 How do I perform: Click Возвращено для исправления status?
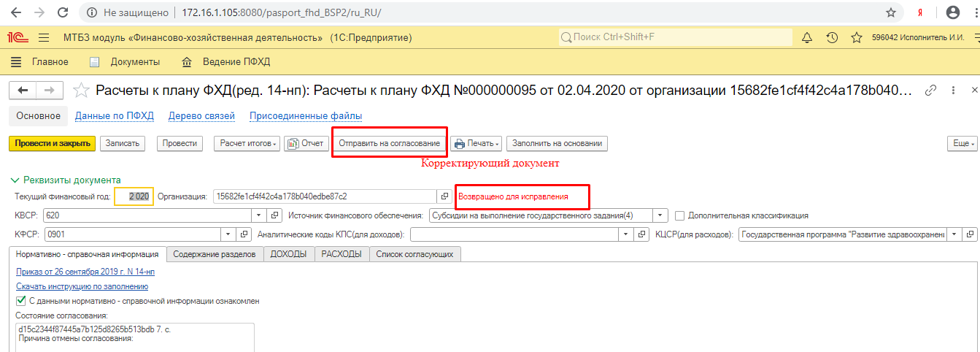coord(513,197)
